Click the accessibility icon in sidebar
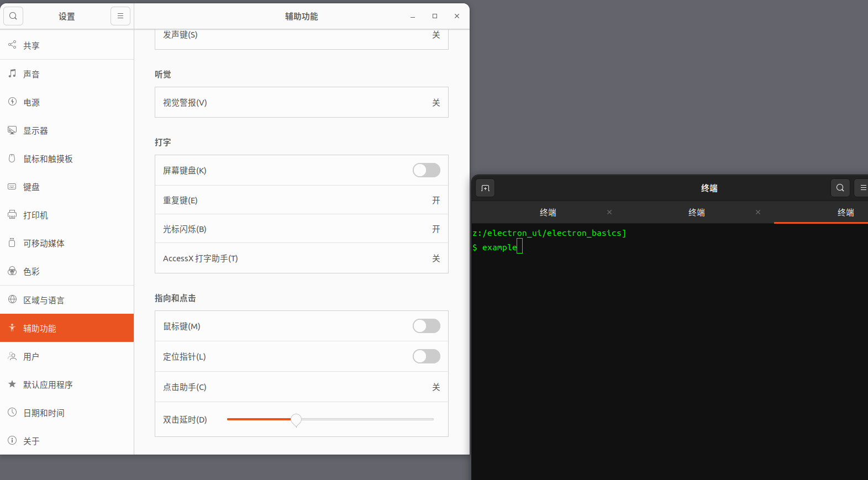The image size is (868, 480). 12,328
